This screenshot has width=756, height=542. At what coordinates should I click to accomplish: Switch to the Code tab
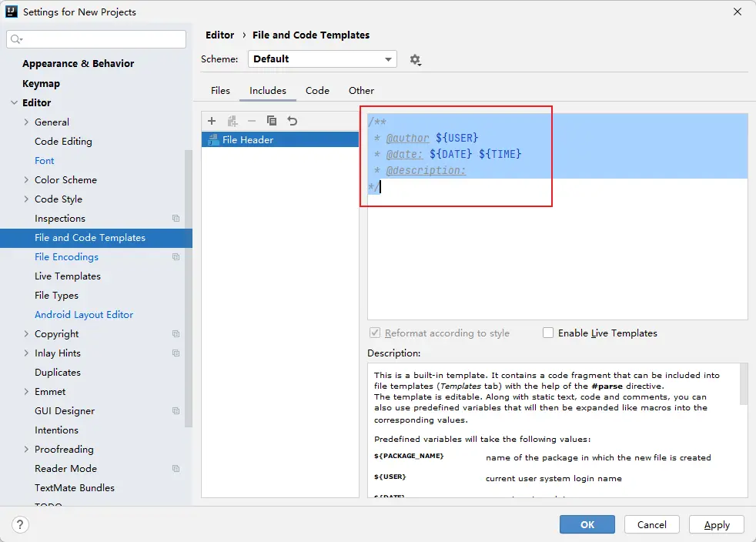tap(317, 91)
